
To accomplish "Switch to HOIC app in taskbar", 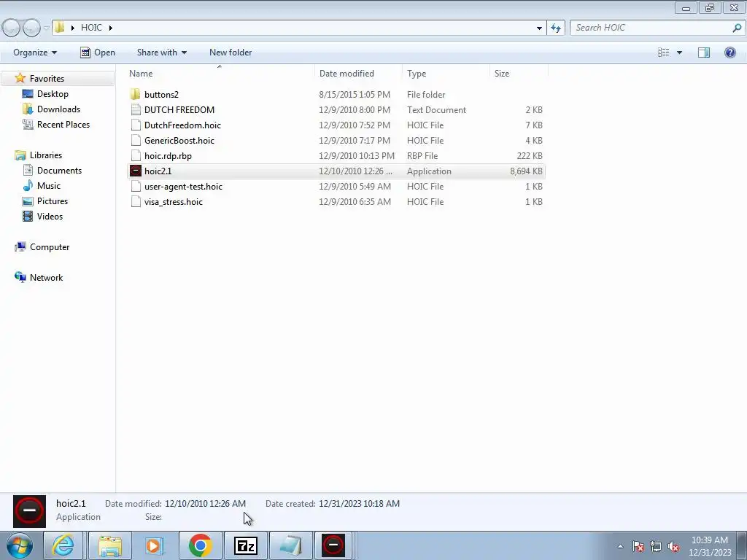I will pyautogui.click(x=333, y=545).
